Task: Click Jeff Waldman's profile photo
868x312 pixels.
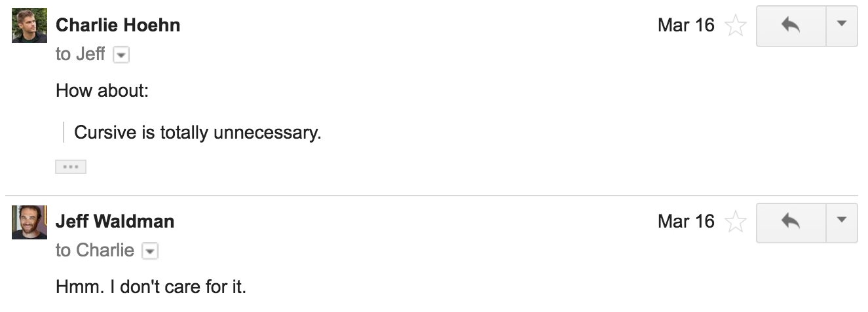Action: click(29, 222)
